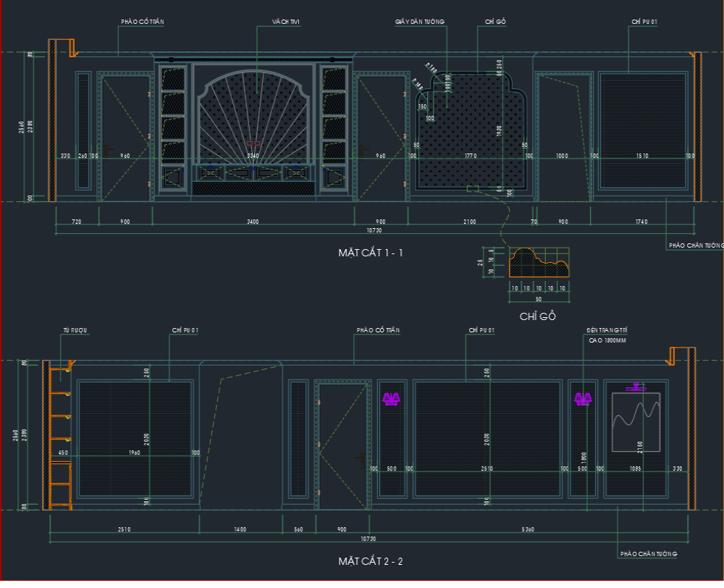Select the left purple wall lamp symbol

391,399
